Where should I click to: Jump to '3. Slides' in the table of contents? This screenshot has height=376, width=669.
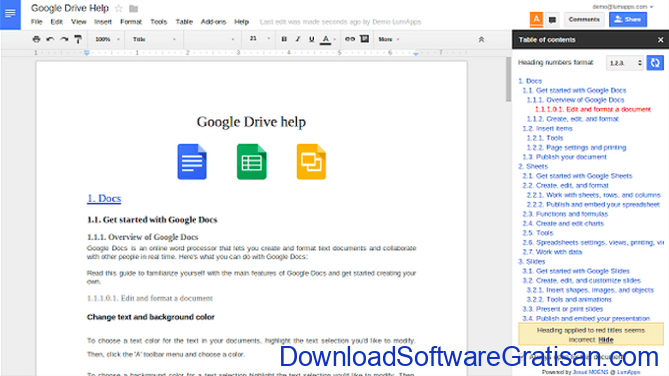coord(532,262)
